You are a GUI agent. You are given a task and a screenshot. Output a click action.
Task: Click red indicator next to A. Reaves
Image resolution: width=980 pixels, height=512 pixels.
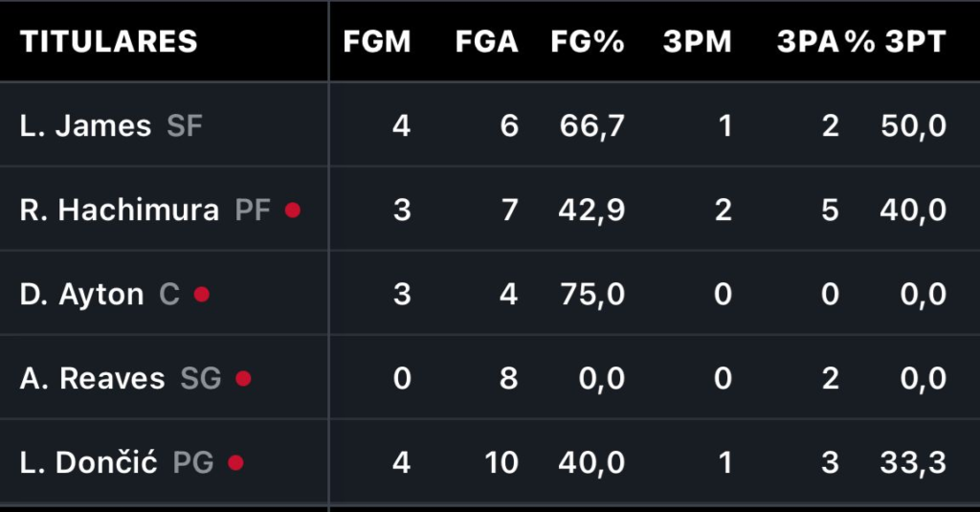tap(243, 379)
